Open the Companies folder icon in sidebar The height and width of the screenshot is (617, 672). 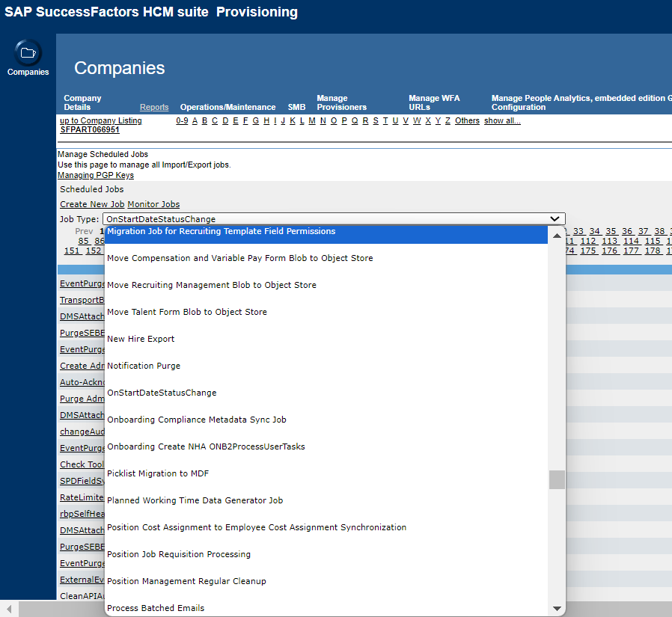(28, 53)
